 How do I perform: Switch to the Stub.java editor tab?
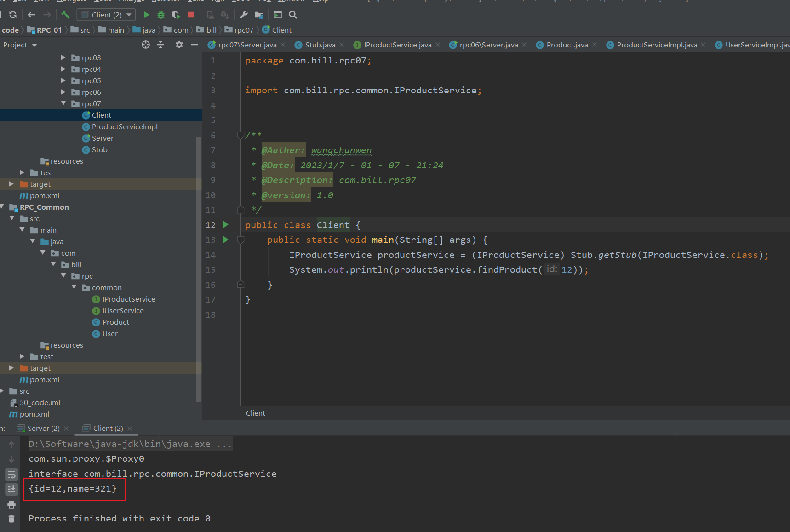[x=320, y=45]
